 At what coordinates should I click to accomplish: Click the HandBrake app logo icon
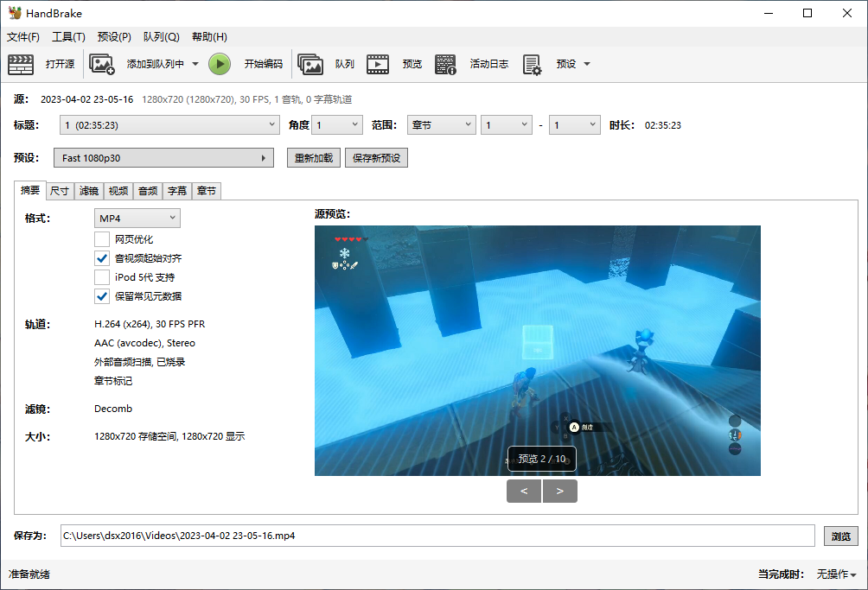coord(15,13)
